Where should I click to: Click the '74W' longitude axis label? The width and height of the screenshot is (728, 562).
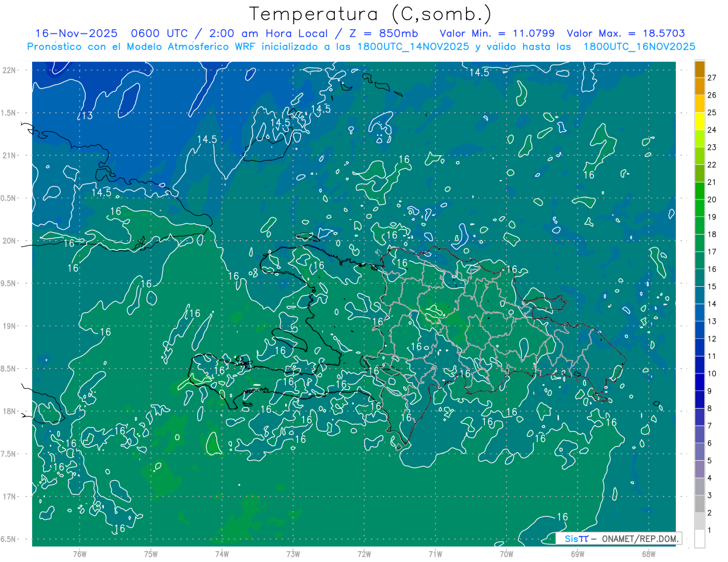221,554
